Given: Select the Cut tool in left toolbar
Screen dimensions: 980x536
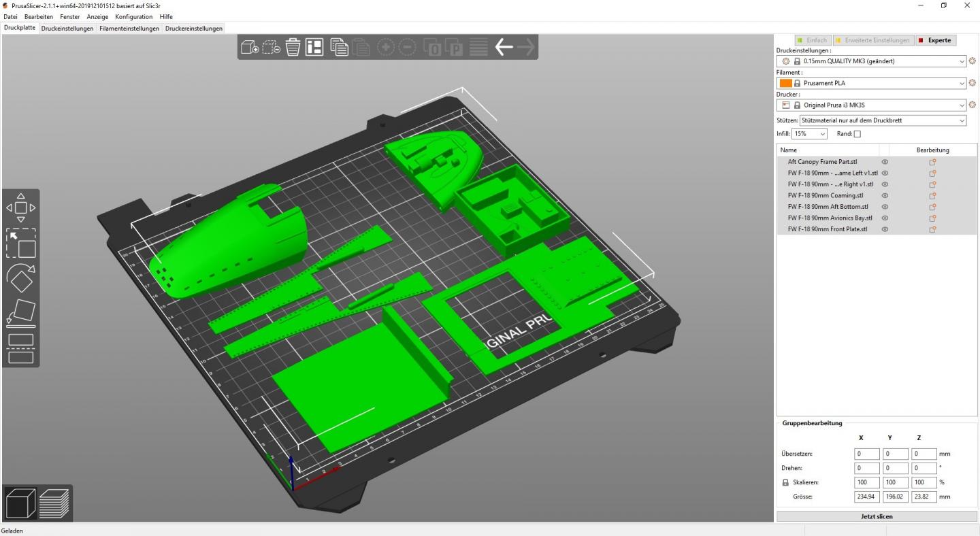Looking at the screenshot, I should [20, 348].
